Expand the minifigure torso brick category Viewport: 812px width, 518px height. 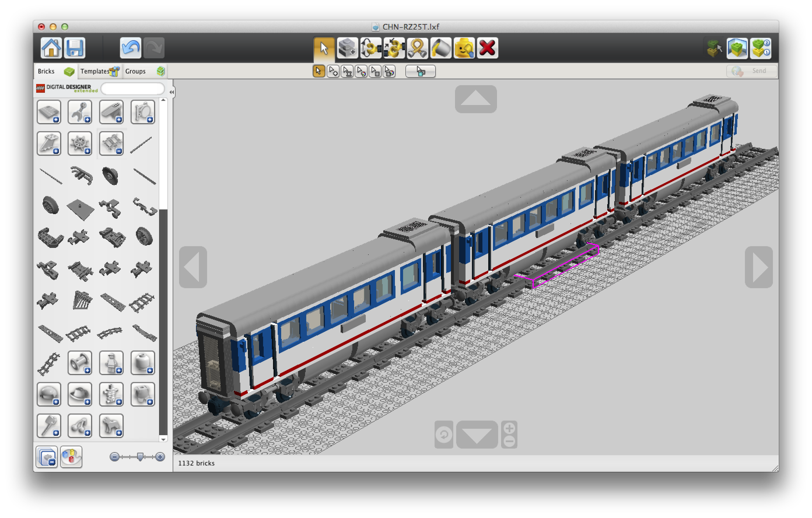coord(111,394)
